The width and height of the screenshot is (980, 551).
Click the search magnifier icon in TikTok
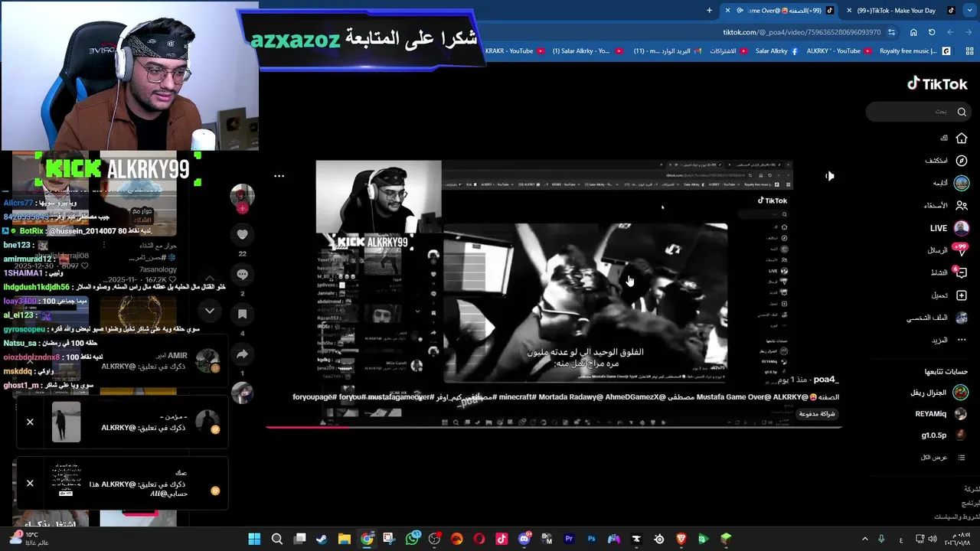click(962, 112)
